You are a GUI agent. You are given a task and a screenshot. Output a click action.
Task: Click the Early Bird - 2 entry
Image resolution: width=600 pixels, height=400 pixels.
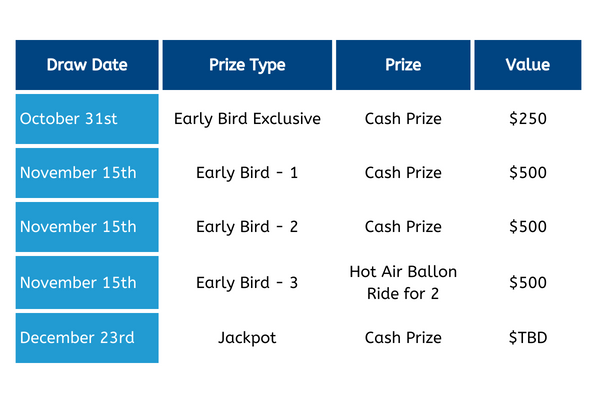[x=247, y=227]
